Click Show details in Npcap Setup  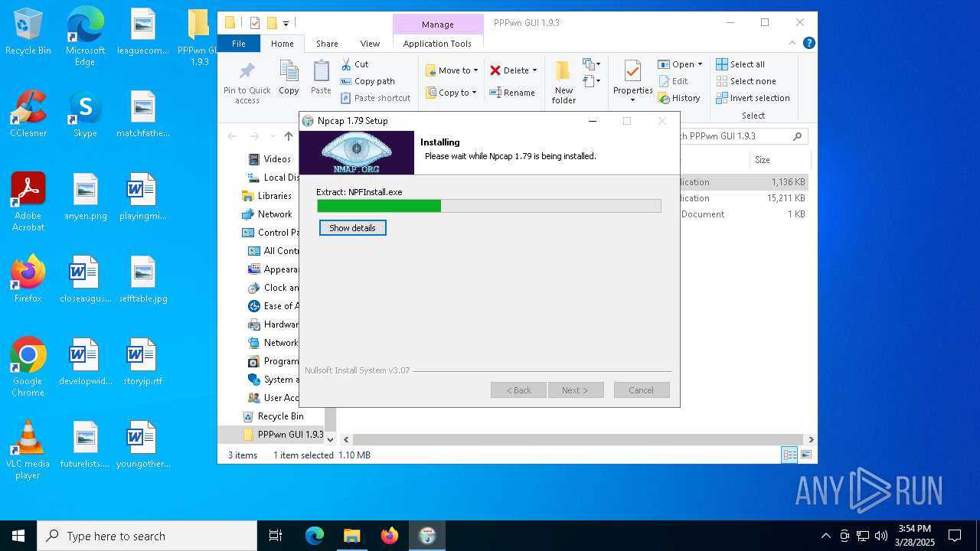click(353, 228)
